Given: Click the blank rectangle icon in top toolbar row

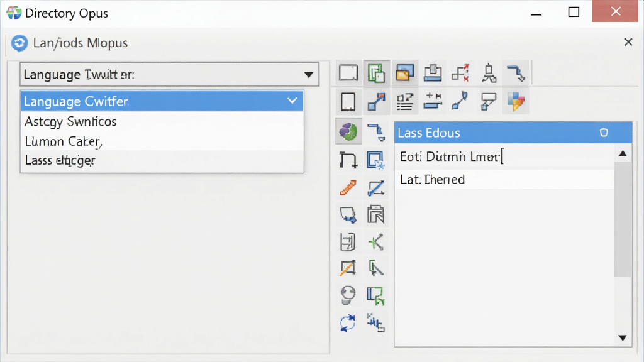Looking at the screenshot, I should click(348, 73).
